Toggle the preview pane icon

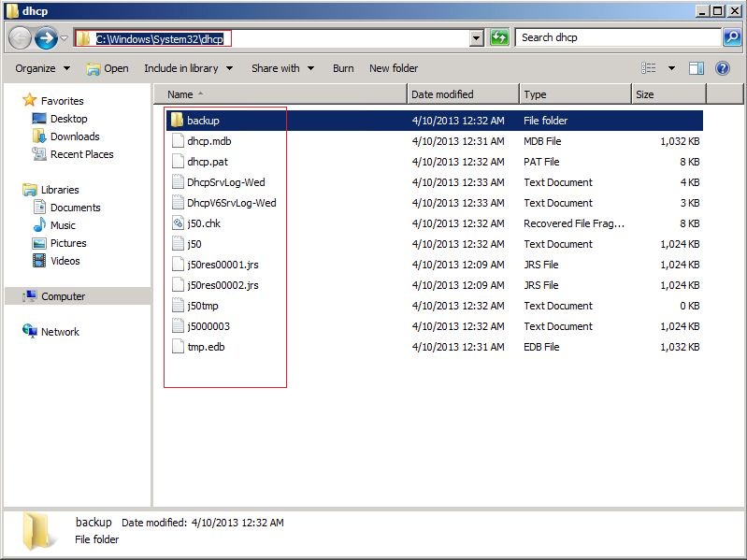(696, 68)
